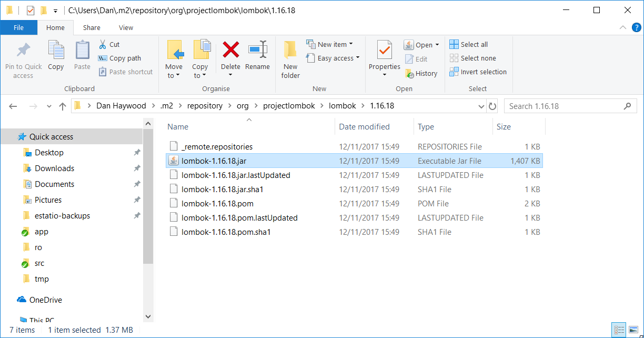Open the File menu tab
The image size is (644, 338).
(x=18, y=28)
